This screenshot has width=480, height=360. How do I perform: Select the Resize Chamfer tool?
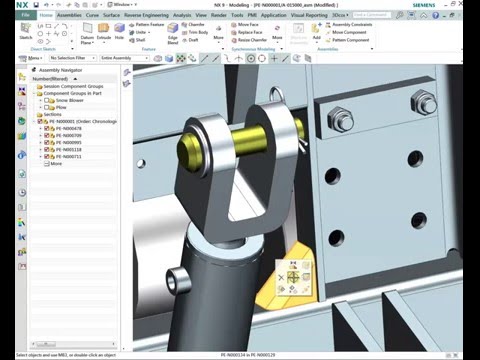tap(249, 40)
